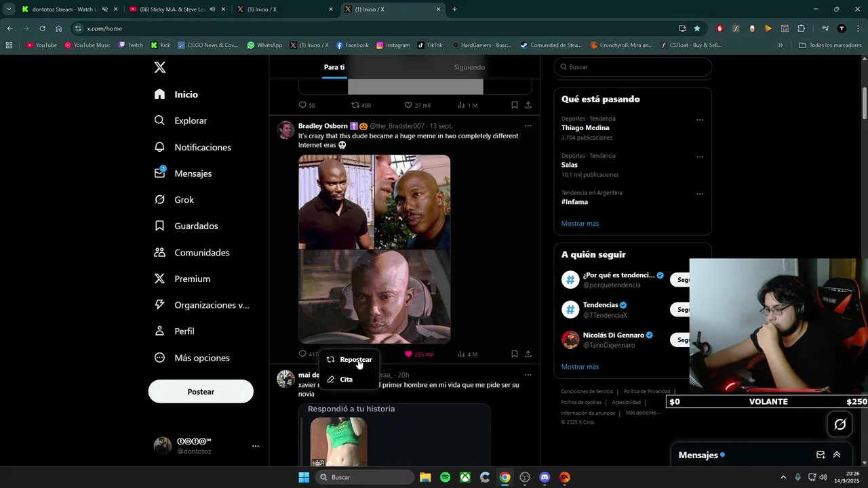The height and width of the screenshot is (488, 868).
Task: Bookmark the top post (1 M views)
Action: click(x=515, y=105)
